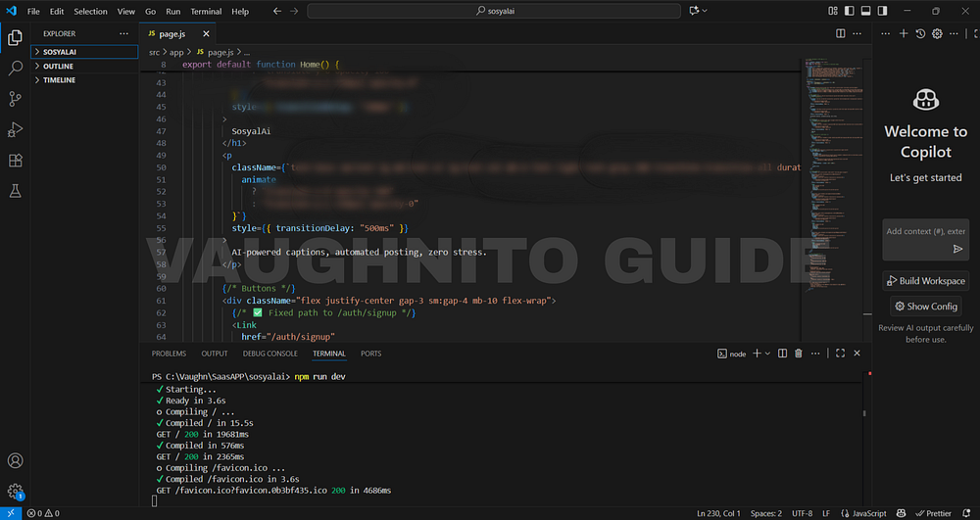The width and height of the screenshot is (980, 520).
Task: Open the Extensions view
Action: pos(15,160)
